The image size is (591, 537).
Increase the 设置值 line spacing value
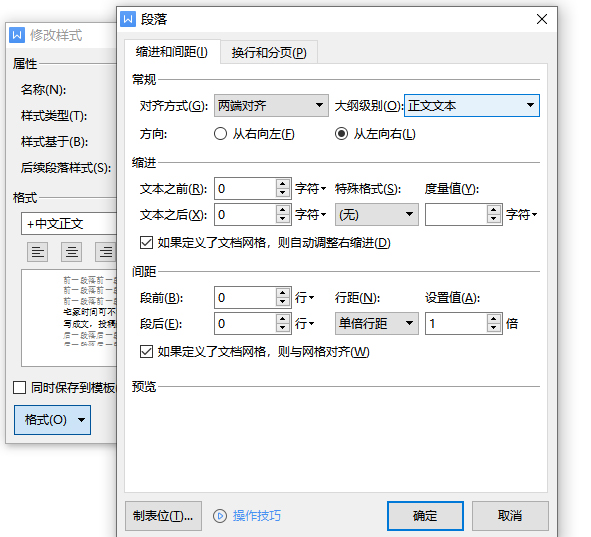(x=494, y=319)
